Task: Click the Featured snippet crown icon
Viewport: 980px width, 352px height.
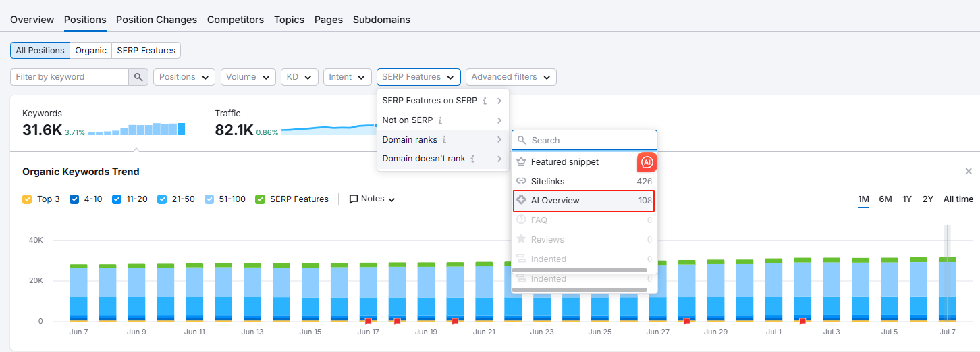Action: pos(521,162)
